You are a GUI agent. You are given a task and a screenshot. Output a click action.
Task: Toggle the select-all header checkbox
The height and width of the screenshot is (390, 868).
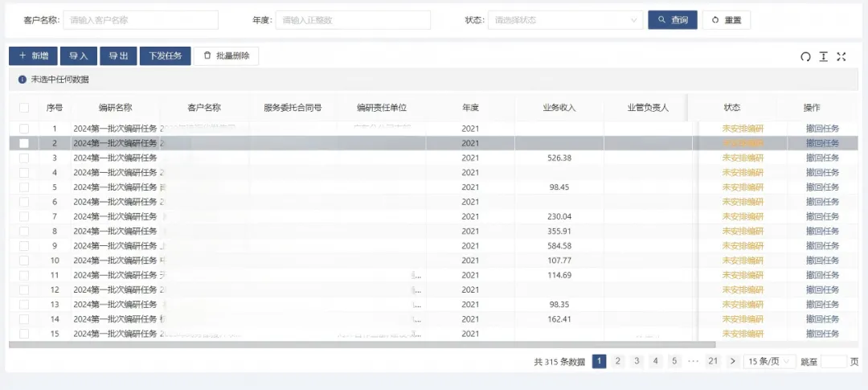[24, 108]
